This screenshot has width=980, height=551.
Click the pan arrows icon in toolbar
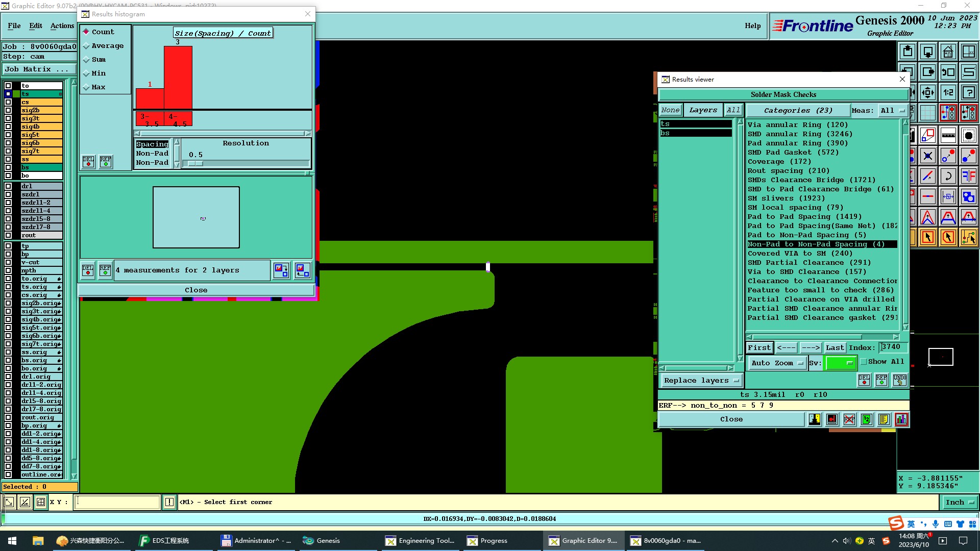point(927,92)
